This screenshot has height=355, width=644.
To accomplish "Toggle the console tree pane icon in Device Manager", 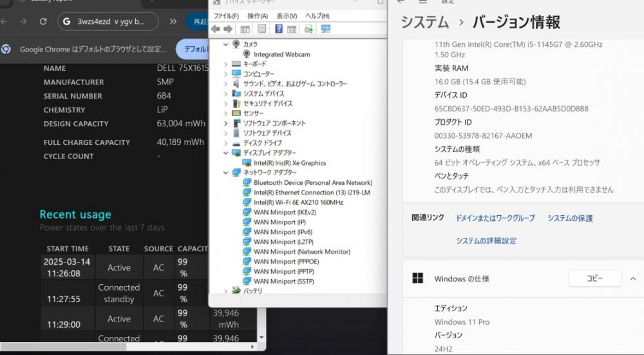I will point(245,29).
